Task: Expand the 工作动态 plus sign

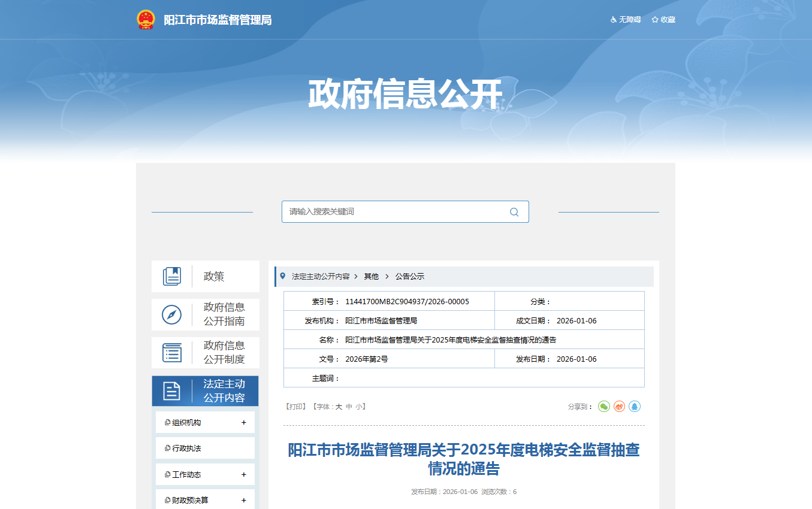Action: pyautogui.click(x=244, y=475)
